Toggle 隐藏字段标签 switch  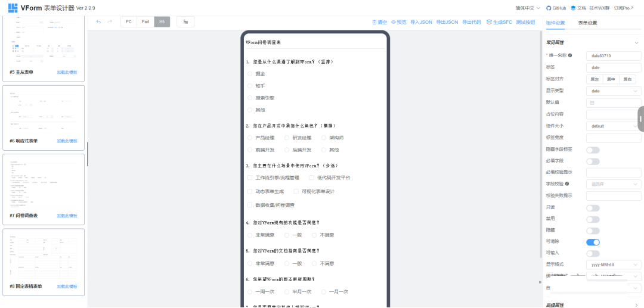(x=593, y=150)
